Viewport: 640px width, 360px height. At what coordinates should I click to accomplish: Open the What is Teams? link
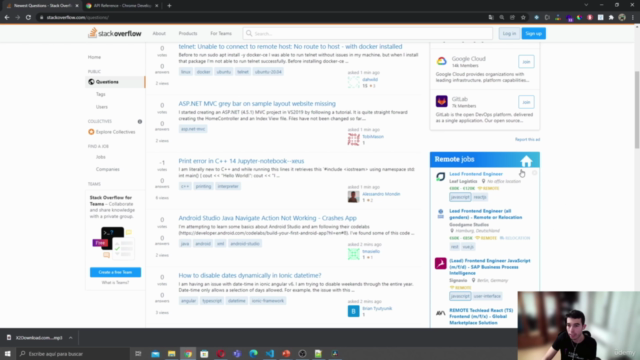(116, 282)
